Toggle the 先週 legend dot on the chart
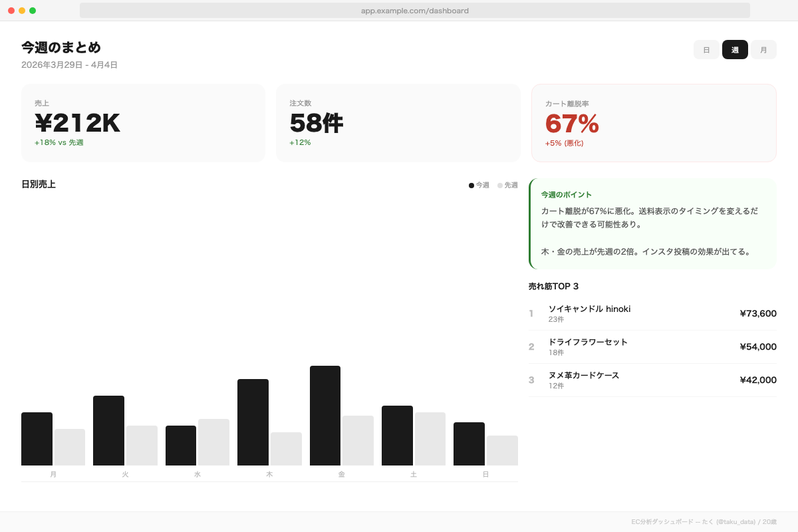798x532 pixels. (501, 186)
